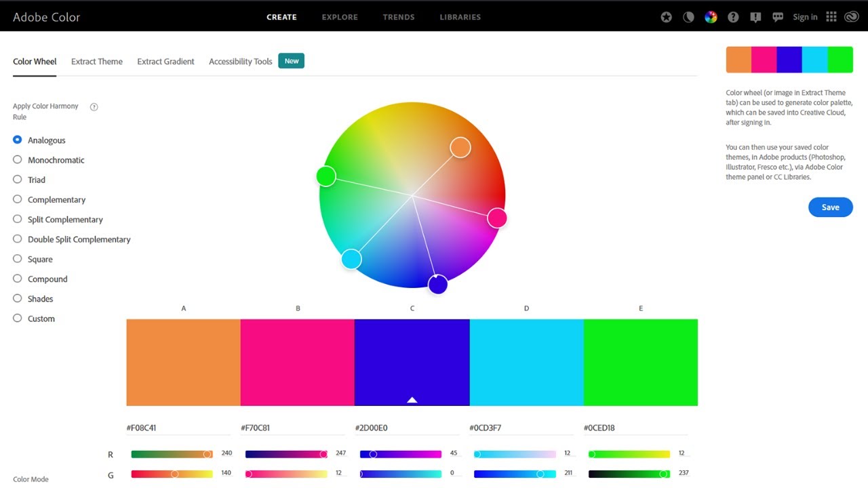Image resolution: width=868 pixels, height=488 pixels.
Task: Open the TRENDS menu
Action: [399, 17]
